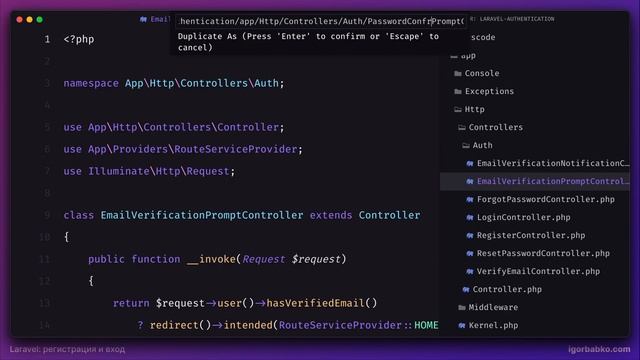Viewport: 640px width, 360px height.
Task: Click __invoke function name in code
Action: point(211,259)
